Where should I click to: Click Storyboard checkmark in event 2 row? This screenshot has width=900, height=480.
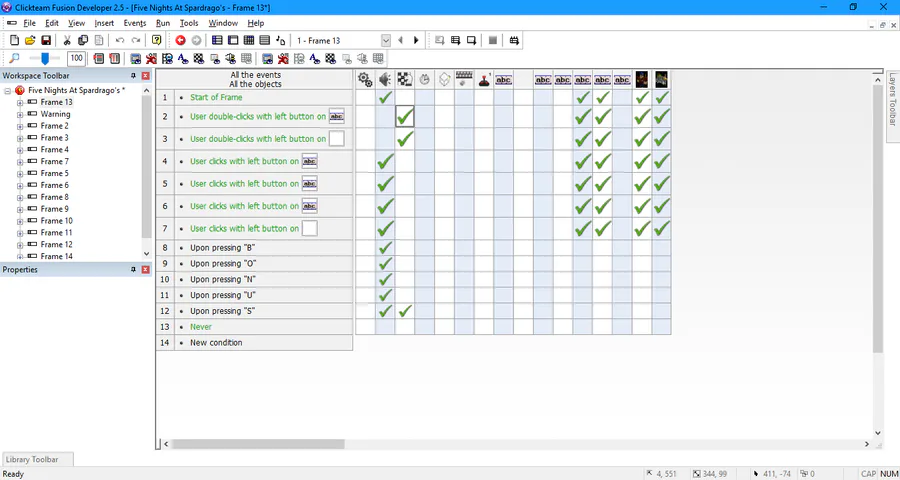[x=405, y=117]
